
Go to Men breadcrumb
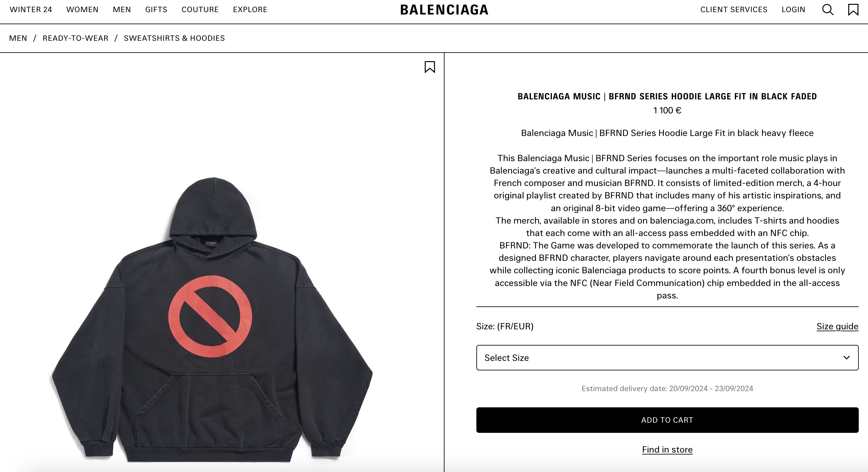click(18, 38)
